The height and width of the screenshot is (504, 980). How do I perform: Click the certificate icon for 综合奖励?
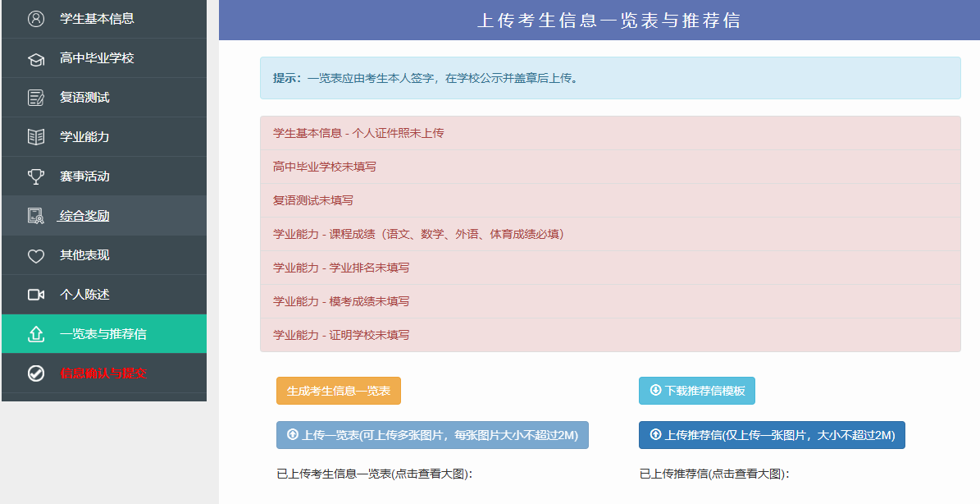pos(36,216)
